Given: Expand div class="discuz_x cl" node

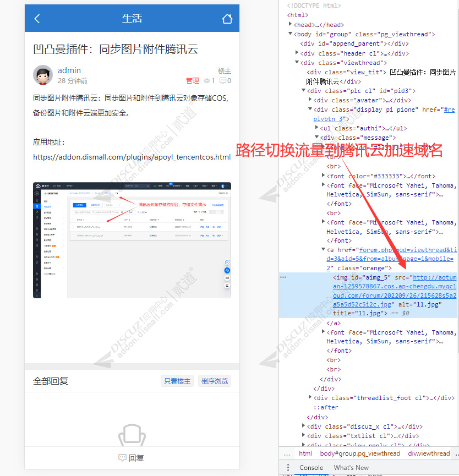Looking at the screenshot, I should (x=303, y=425).
